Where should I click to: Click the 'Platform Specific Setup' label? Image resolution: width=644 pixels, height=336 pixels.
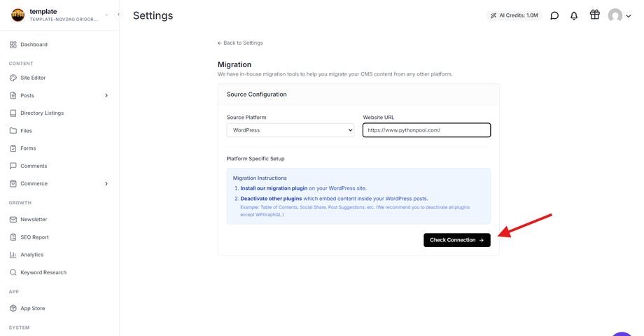point(255,159)
